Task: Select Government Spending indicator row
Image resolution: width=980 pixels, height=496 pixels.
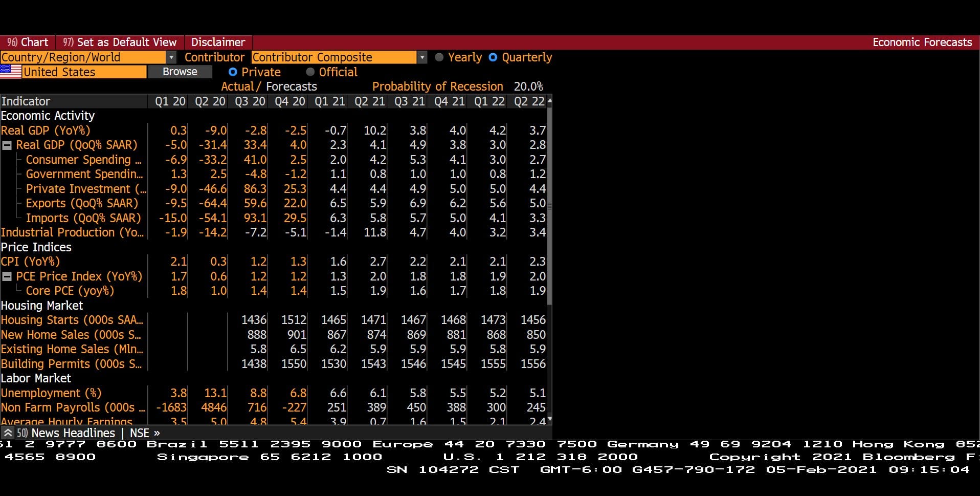Action: click(84, 174)
